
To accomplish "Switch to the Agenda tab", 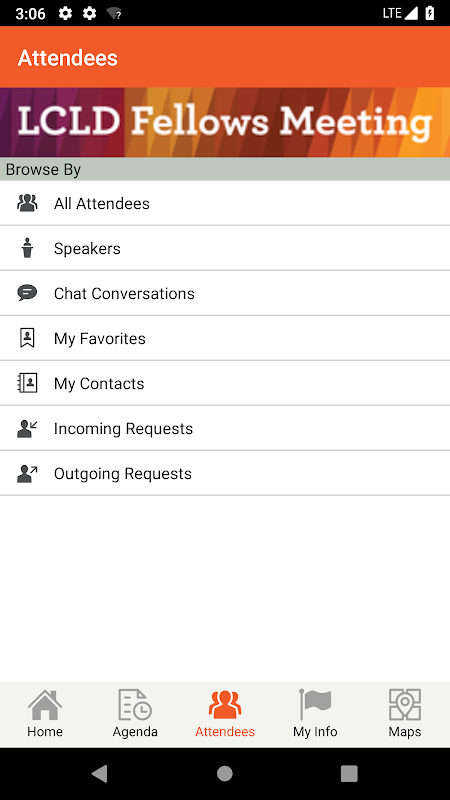I will coord(135,714).
